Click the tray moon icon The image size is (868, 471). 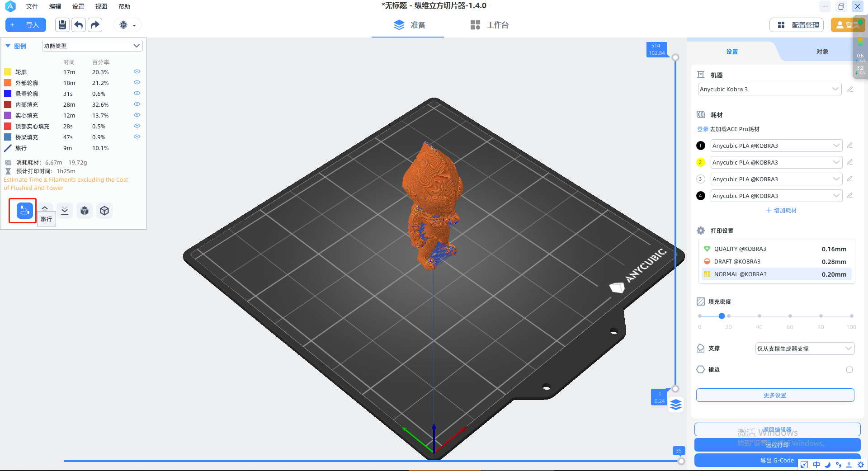click(x=827, y=465)
